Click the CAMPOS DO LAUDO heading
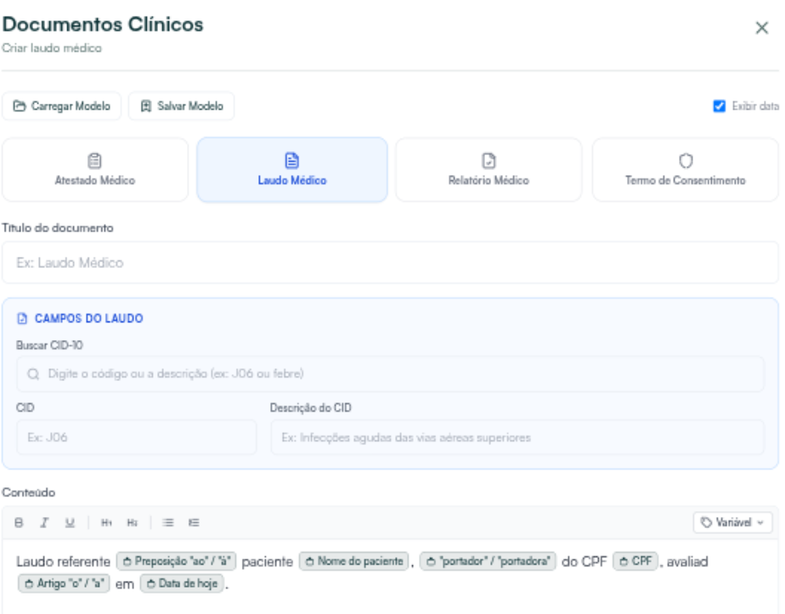Image resolution: width=785 pixels, height=614 pixels. tap(89, 319)
